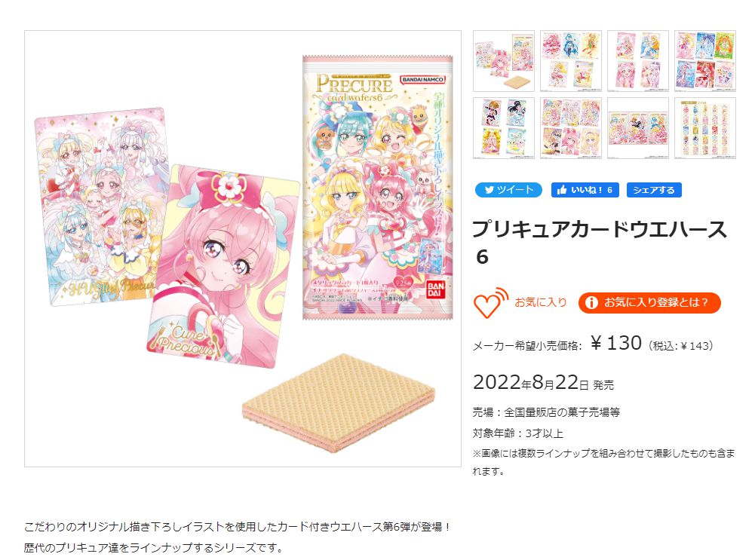The width and height of the screenshot is (755, 560).
Task: Click the シェアする share button
Action: click(x=654, y=190)
